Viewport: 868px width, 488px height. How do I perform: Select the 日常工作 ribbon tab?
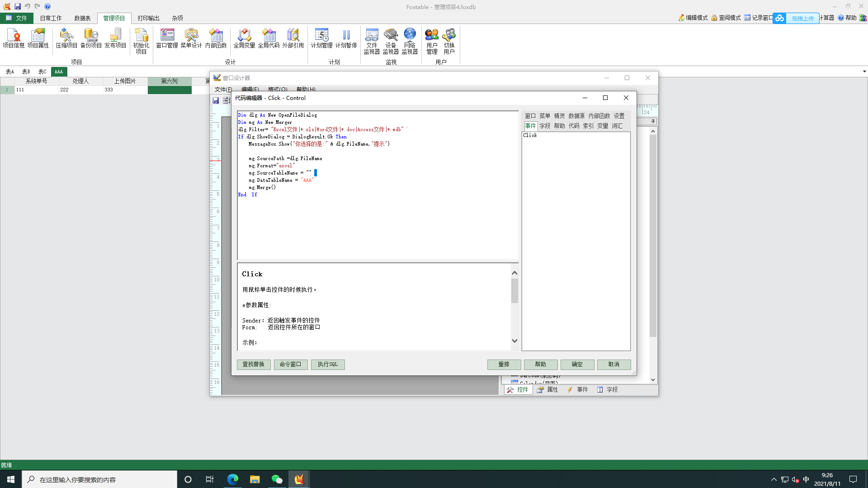point(51,18)
